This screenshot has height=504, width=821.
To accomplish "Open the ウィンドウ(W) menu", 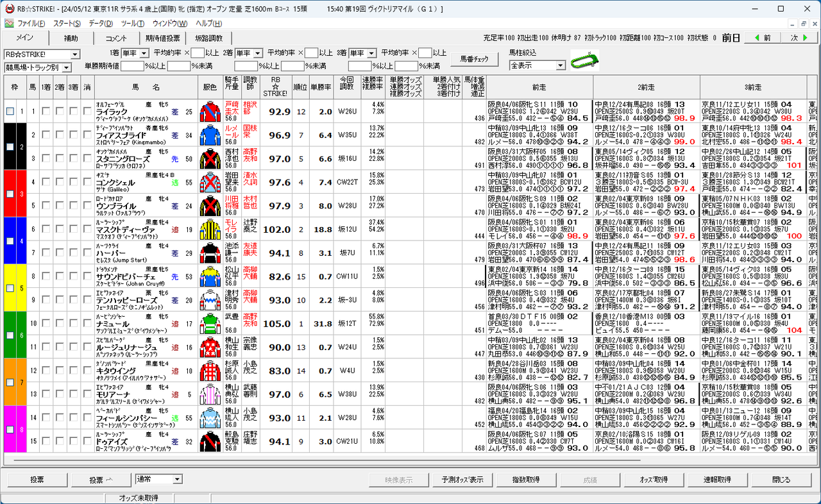I will click(x=170, y=24).
